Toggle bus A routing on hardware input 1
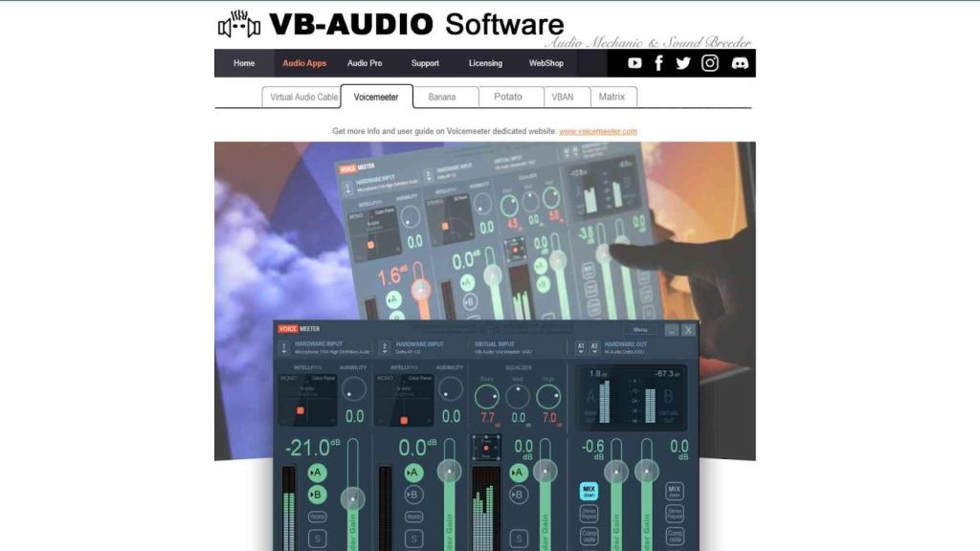Image resolution: width=980 pixels, height=551 pixels. (x=317, y=473)
